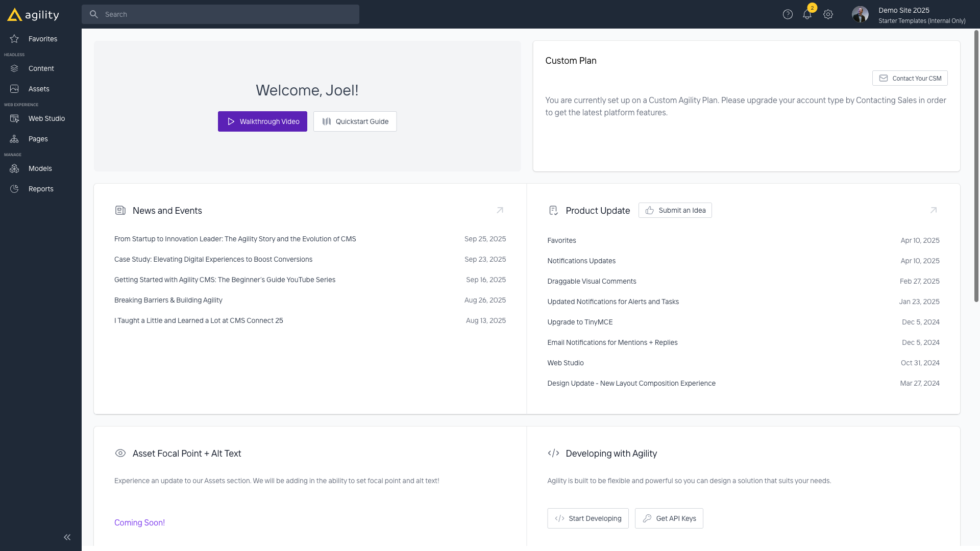Open Design Update New Layout Composition entry
The height and width of the screenshot is (551, 980).
point(631,383)
